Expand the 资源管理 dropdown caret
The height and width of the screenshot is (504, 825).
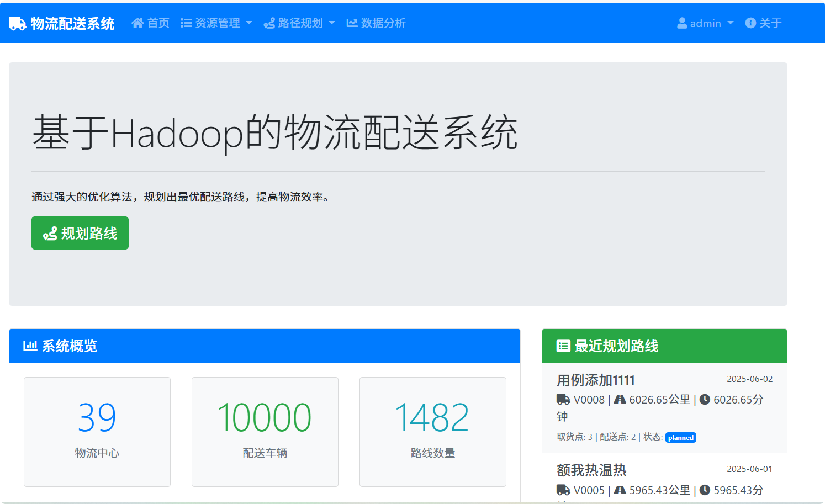pyautogui.click(x=249, y=23)
